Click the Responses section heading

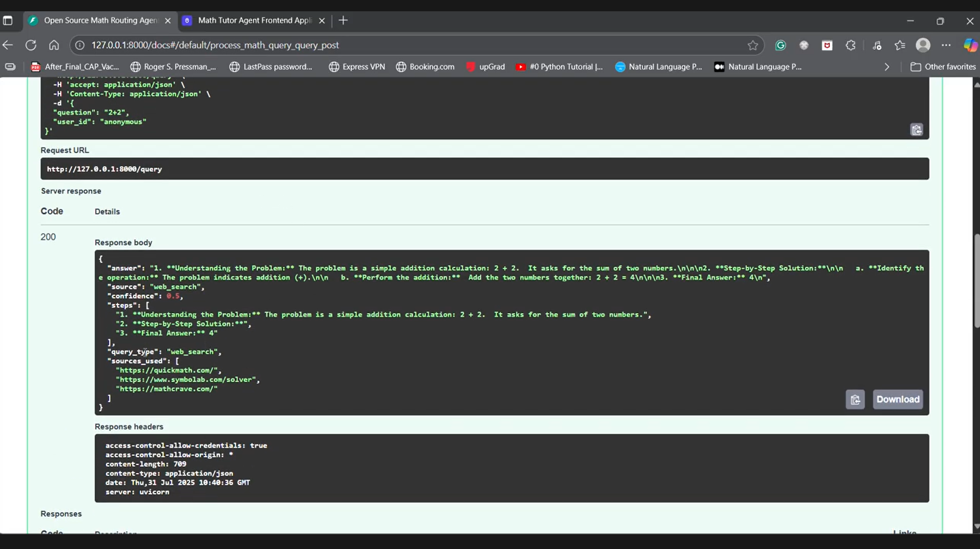coord(61,514)
